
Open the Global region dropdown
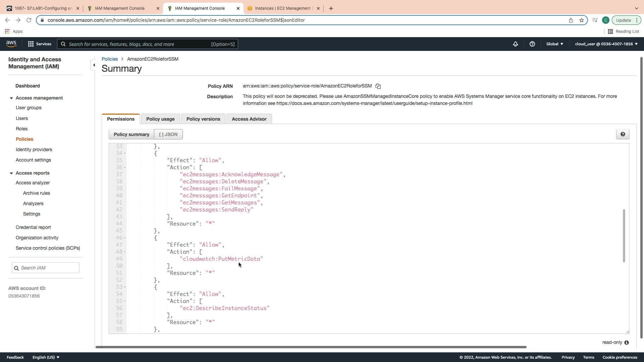click(x=555, y=44)
